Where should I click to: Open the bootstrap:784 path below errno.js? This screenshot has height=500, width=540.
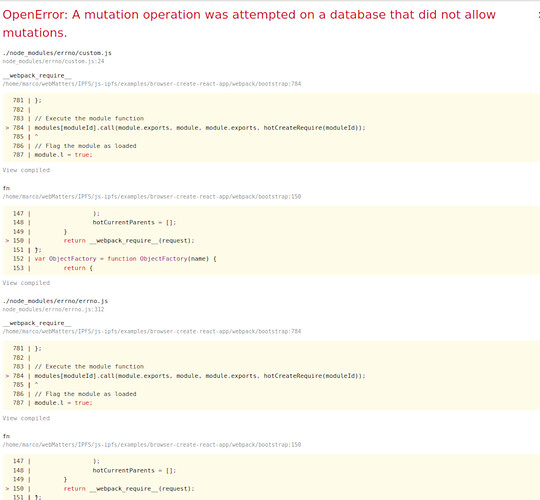152,331
